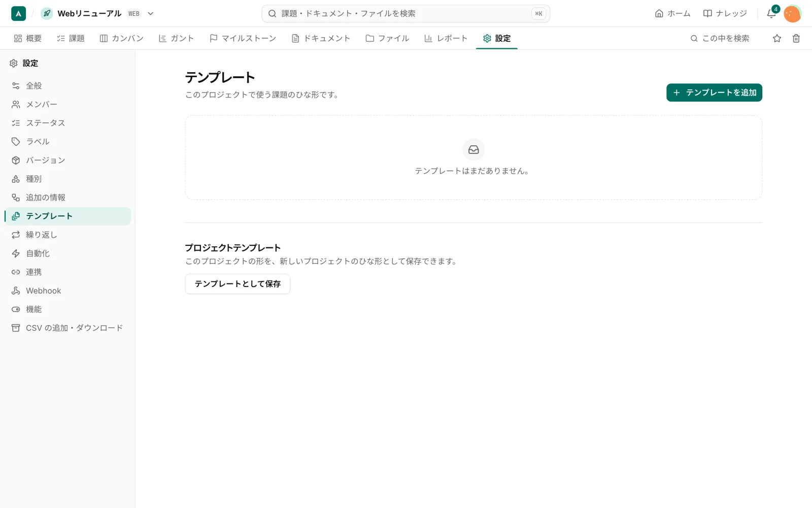Open 繰り返し settings

(67, 235)
